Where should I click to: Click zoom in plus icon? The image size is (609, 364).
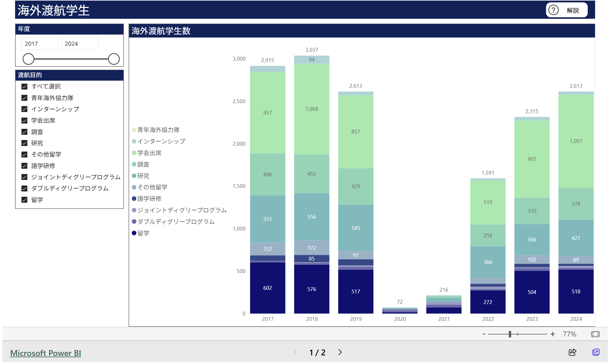click(x=553, y=334)
